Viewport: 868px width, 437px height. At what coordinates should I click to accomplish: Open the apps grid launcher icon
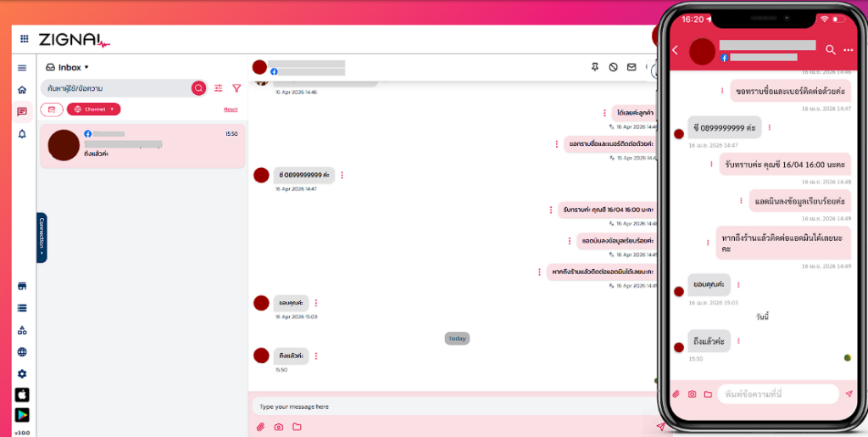click(x=24, y=39)
